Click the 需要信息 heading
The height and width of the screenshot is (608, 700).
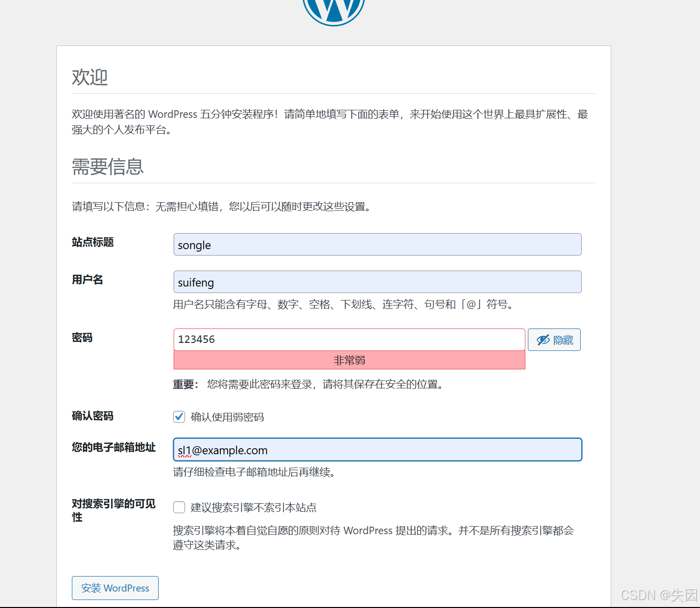pos(108,166)
